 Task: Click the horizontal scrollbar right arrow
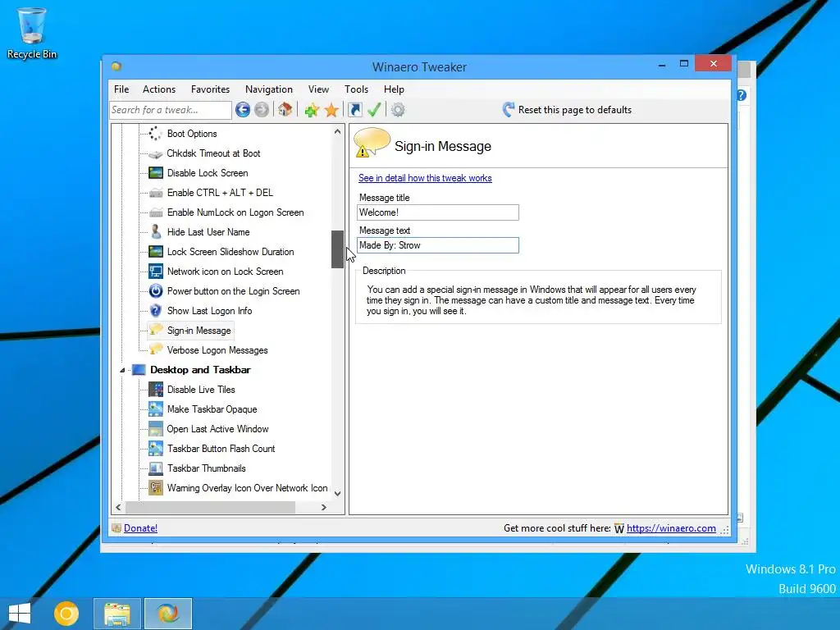pos(323,507)
